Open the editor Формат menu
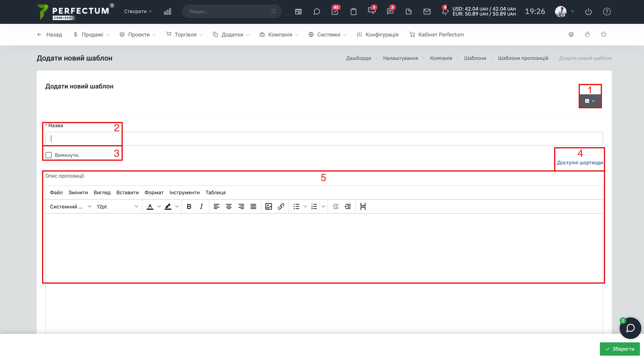Screen dimensions: 644x357 pos(154,192)
